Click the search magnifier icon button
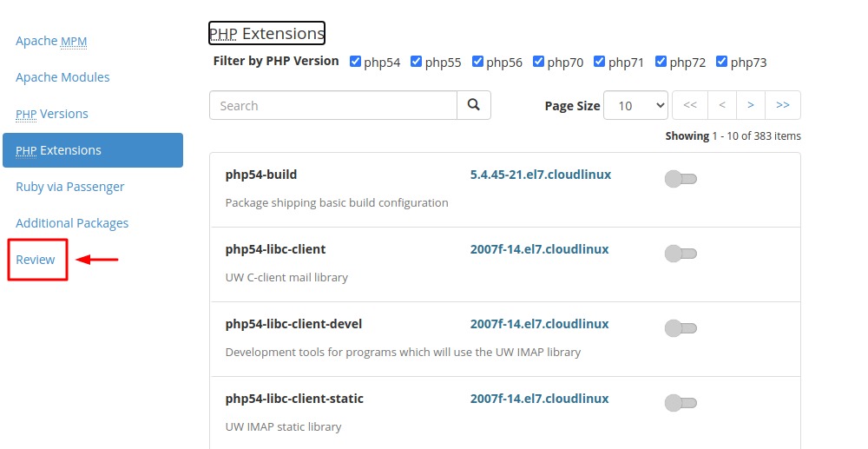Screen dimensions: 868x449 pos(473,105)
